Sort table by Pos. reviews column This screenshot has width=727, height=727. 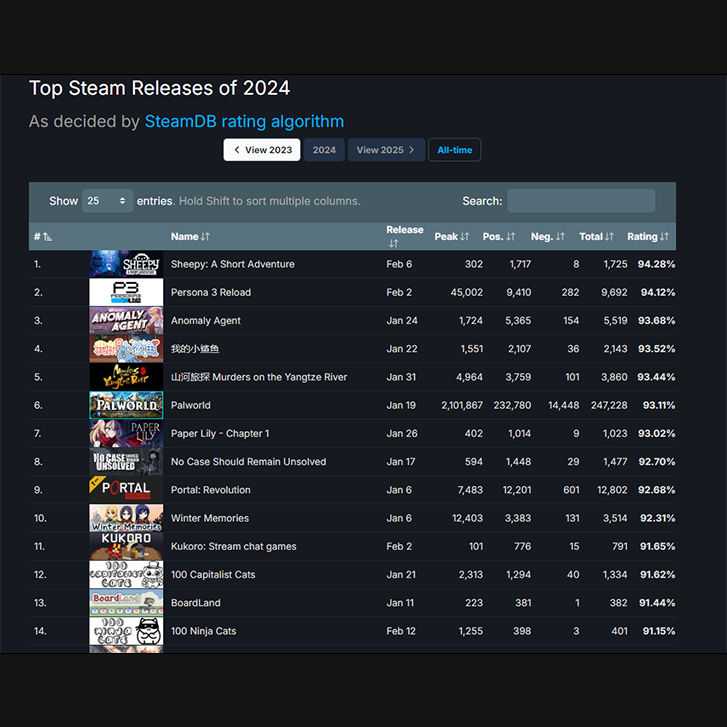click(x=499, y=237)
